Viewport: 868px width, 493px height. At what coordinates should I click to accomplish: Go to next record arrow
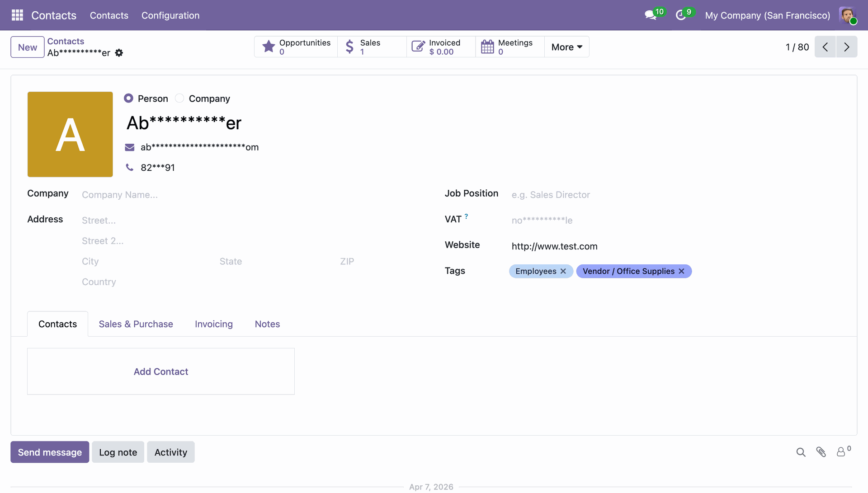(x=847, y=47)
